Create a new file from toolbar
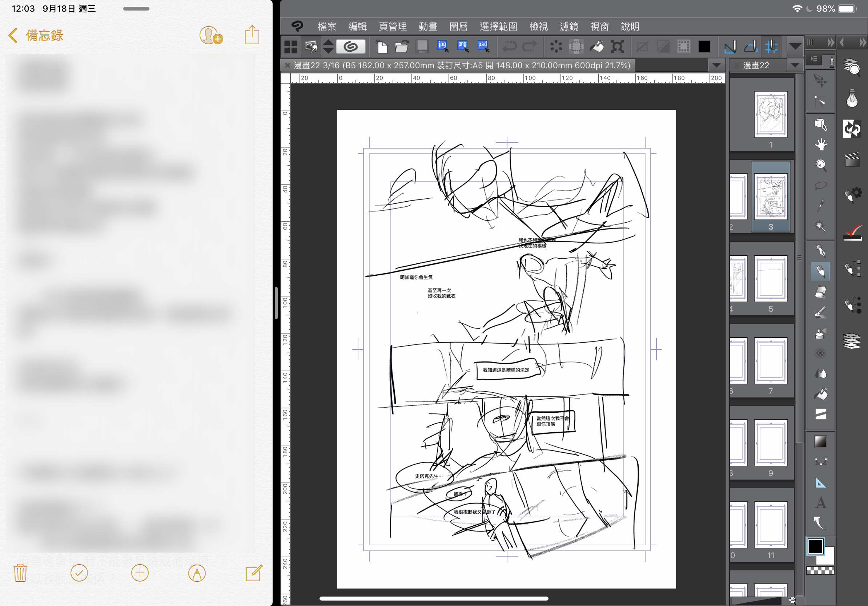The image size is (868, 606). pyautogui.click(x=382, y=47)
